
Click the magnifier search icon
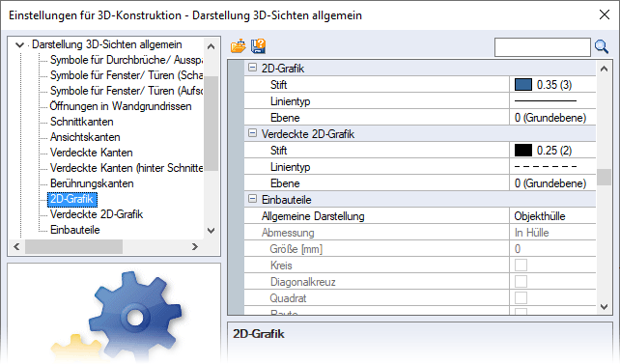(602, 47)
